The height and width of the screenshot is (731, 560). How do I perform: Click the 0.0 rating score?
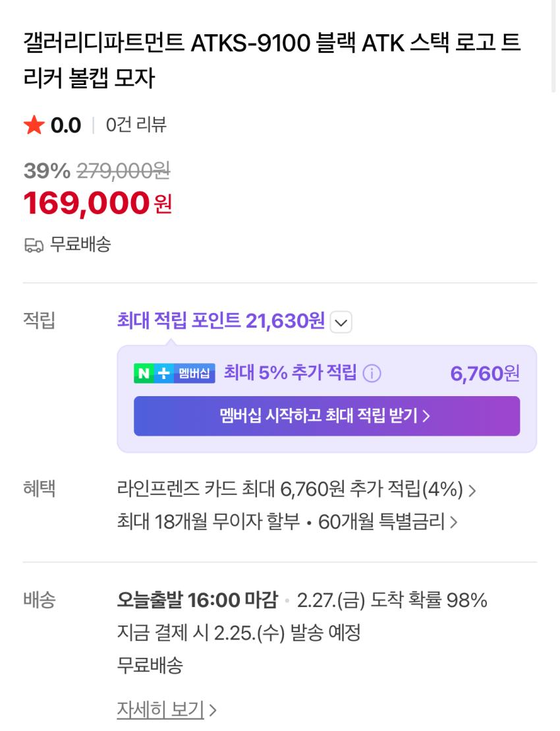click(66, 125)
